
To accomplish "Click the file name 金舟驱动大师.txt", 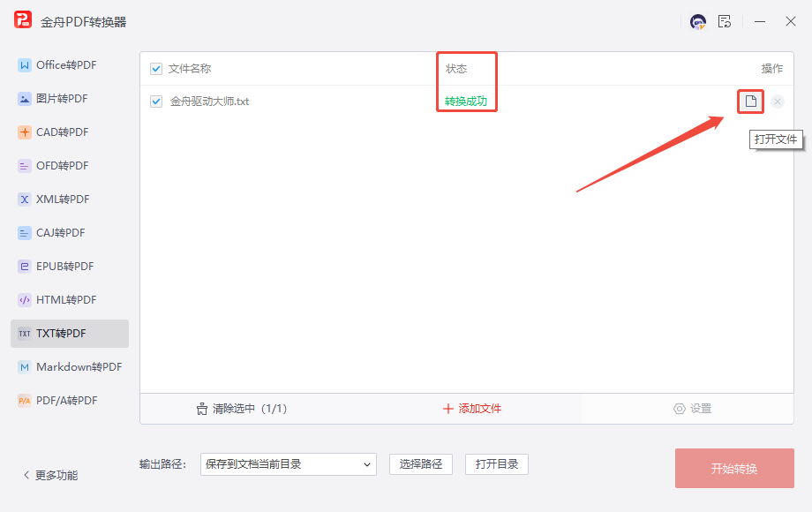I will click(x=210, y=102).
